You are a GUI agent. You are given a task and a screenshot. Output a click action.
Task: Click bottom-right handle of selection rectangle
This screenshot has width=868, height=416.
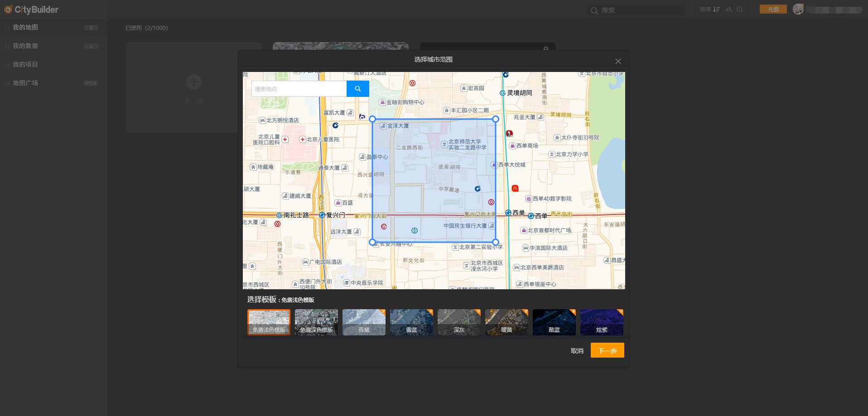tap(496, 242)
